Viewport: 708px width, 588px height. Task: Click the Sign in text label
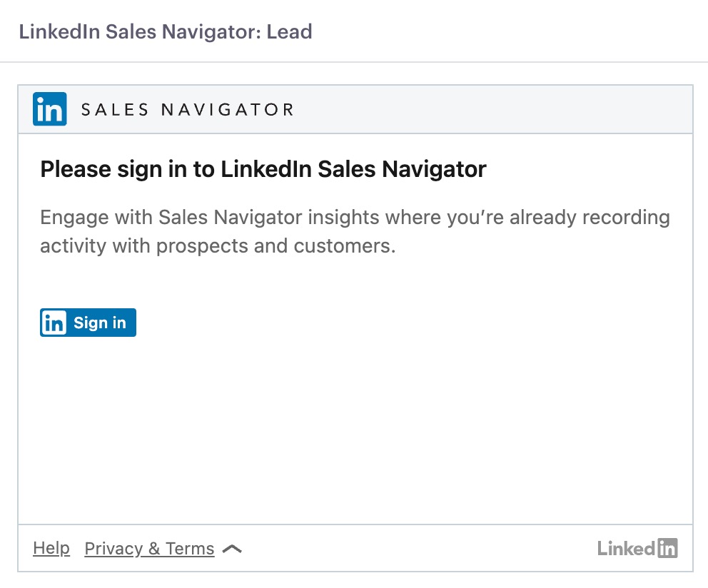tap(100, 323)
